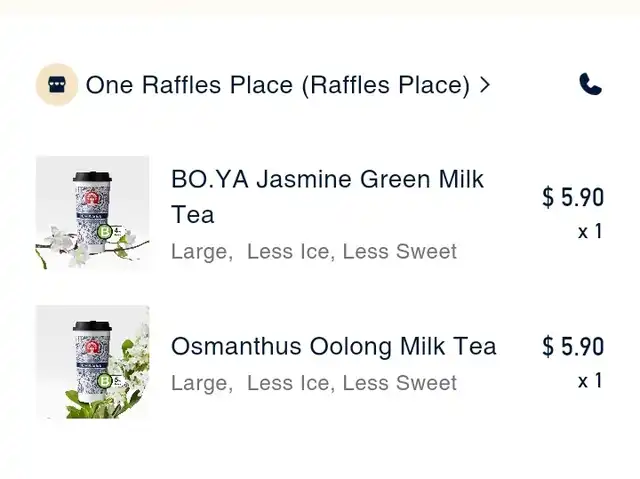This screenshot has height=479, width=640.
Task: Click "Large" size under Osmanthus Oolong Milk Tea
Action: tap(202, 383)
